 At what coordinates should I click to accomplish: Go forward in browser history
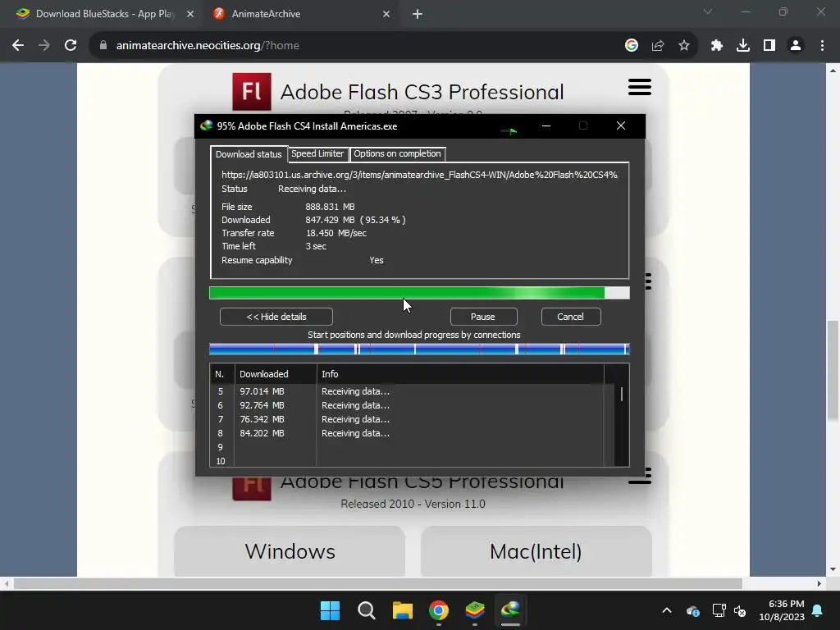point(44,46)
